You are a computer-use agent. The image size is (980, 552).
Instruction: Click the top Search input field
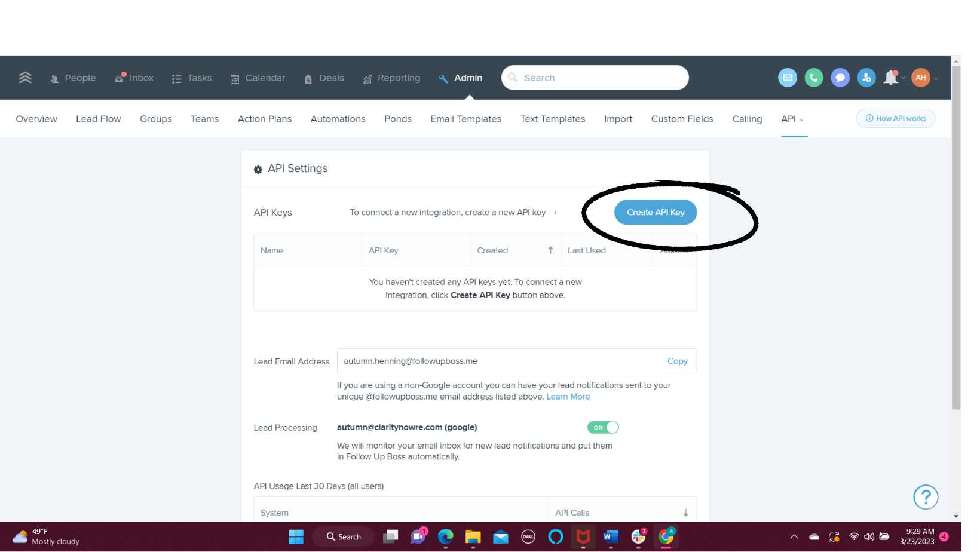[595, 78]
